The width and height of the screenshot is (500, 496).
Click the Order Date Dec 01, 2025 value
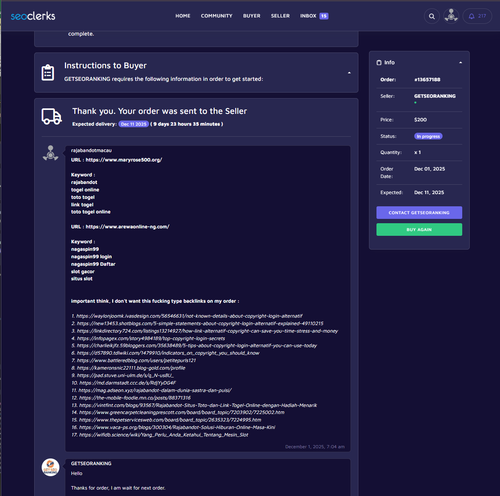tap(429, 169)
